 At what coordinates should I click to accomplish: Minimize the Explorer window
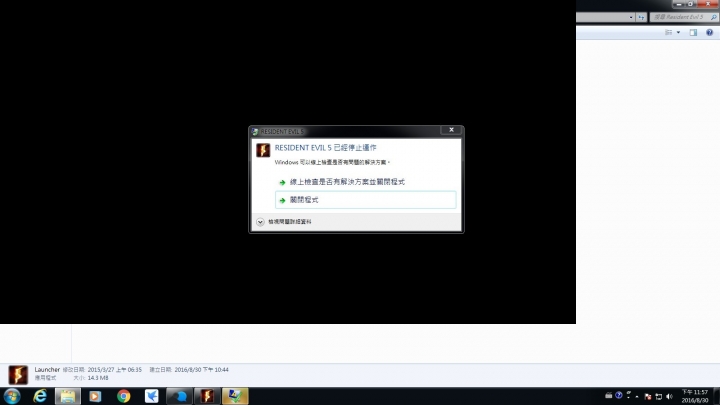pyautogui.click(x=679, y=4)
